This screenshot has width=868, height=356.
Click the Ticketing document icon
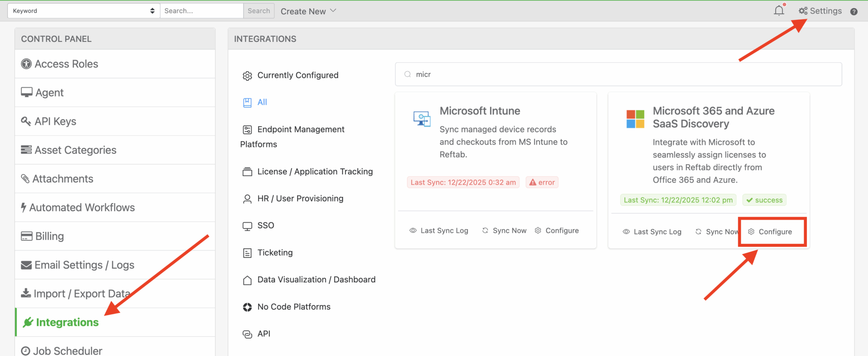coord(247,253)
